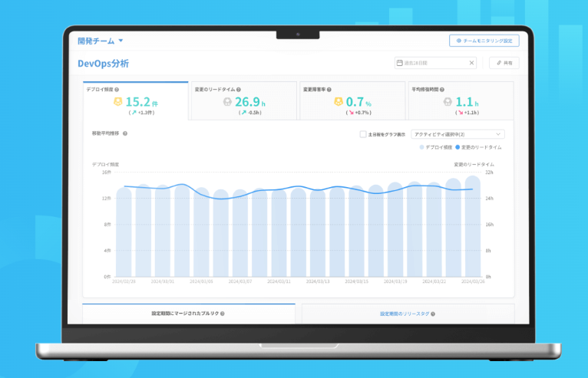Click チームモニタリング設定 button
The image size is (588, 378).
click(x=484, y=41)
